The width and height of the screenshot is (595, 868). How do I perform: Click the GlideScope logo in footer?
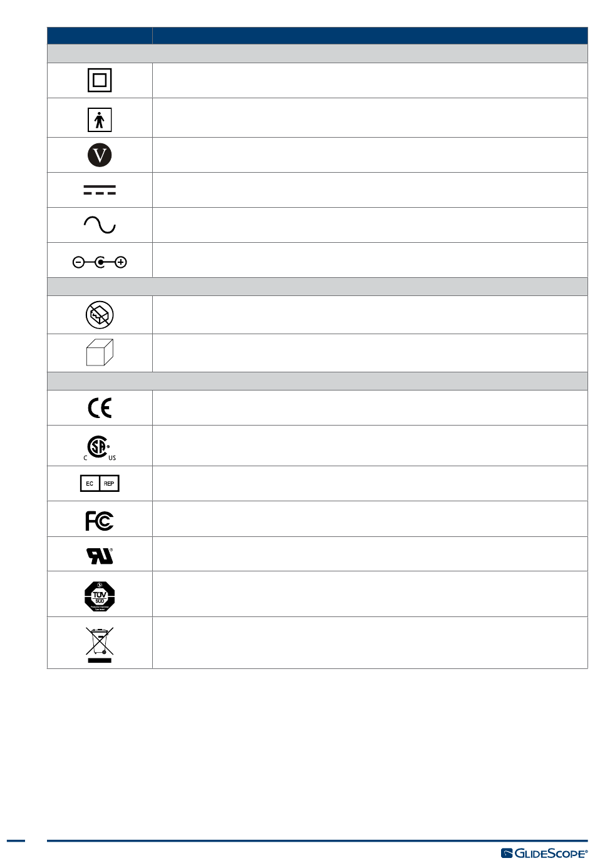[544, 854]
